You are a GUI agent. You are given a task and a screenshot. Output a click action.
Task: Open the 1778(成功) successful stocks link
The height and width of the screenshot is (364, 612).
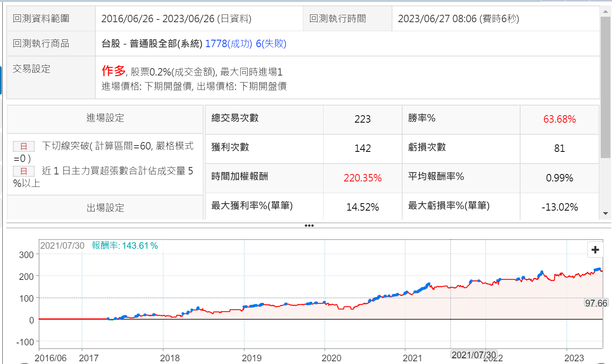pos(229,44)
